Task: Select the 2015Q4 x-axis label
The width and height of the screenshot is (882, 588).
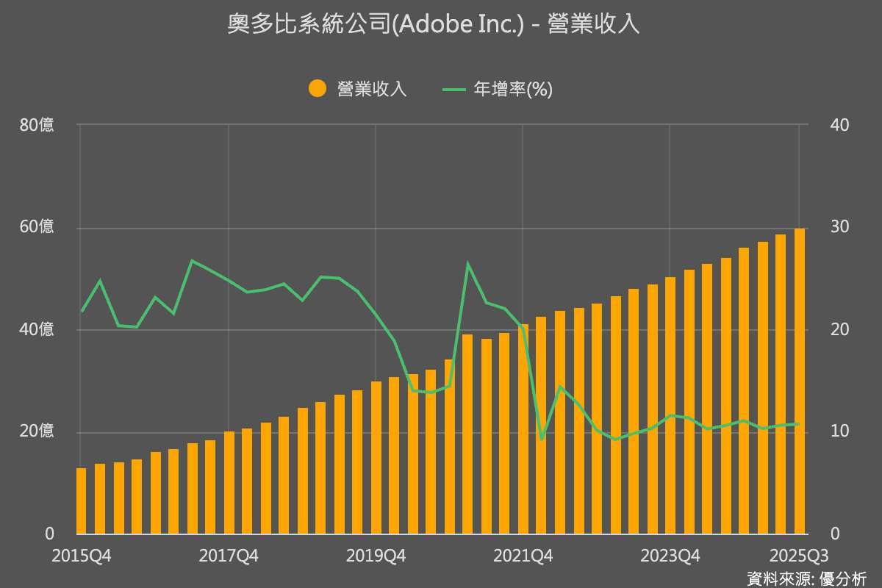Action: point(81,555)
